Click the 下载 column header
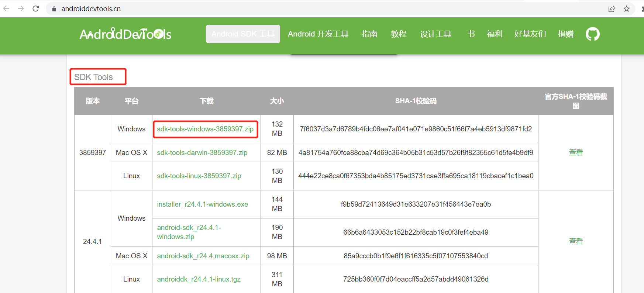 click(x=206, y=101)
